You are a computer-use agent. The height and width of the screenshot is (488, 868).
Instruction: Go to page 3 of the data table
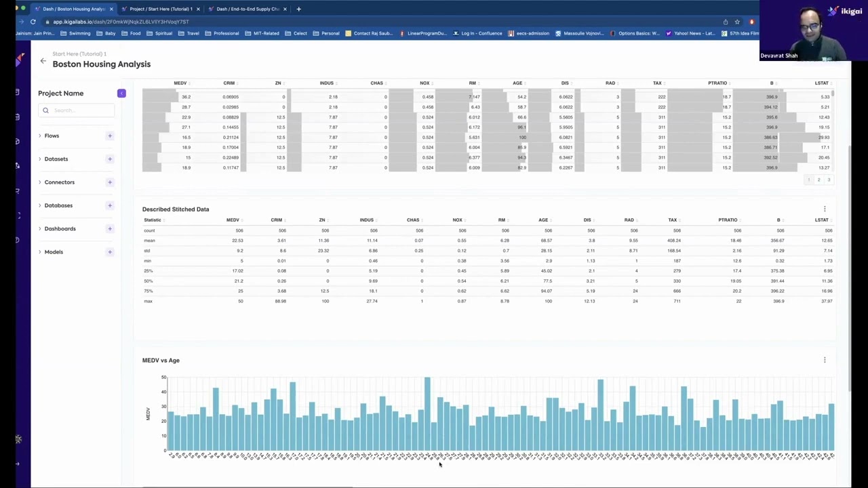click(828, 180)
